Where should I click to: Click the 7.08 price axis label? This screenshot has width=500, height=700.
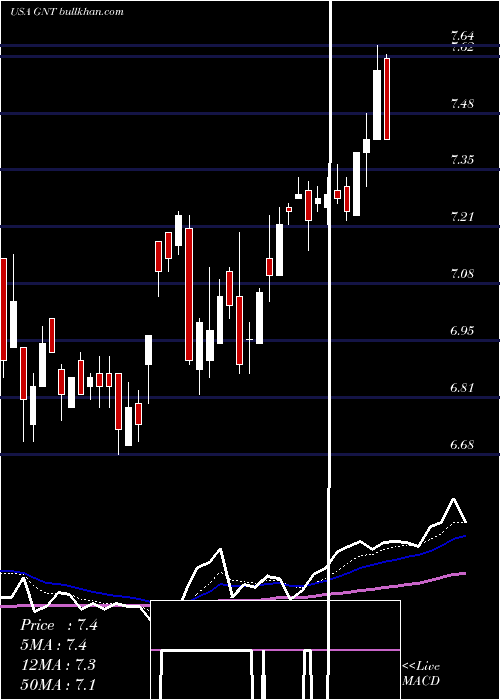462,274
